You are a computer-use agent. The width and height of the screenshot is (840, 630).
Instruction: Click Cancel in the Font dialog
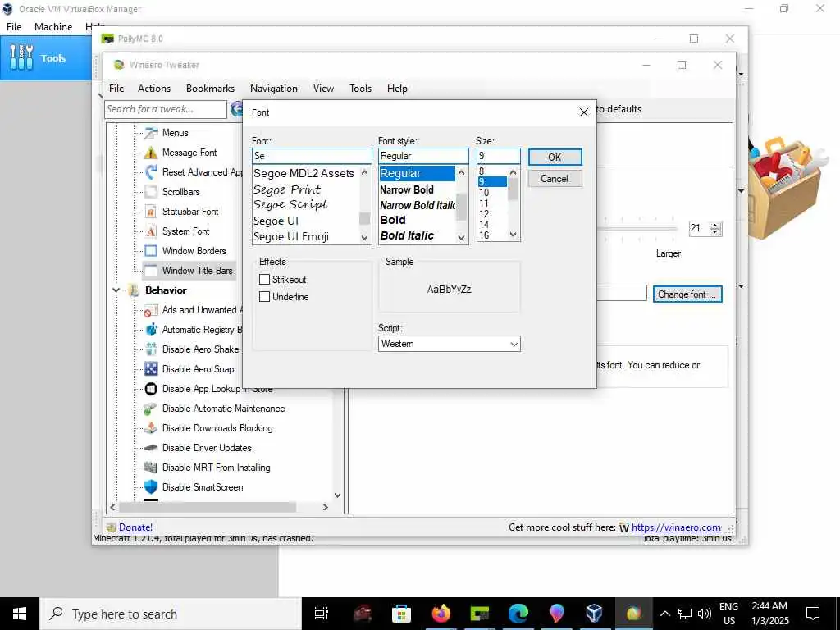coord(555,178)
